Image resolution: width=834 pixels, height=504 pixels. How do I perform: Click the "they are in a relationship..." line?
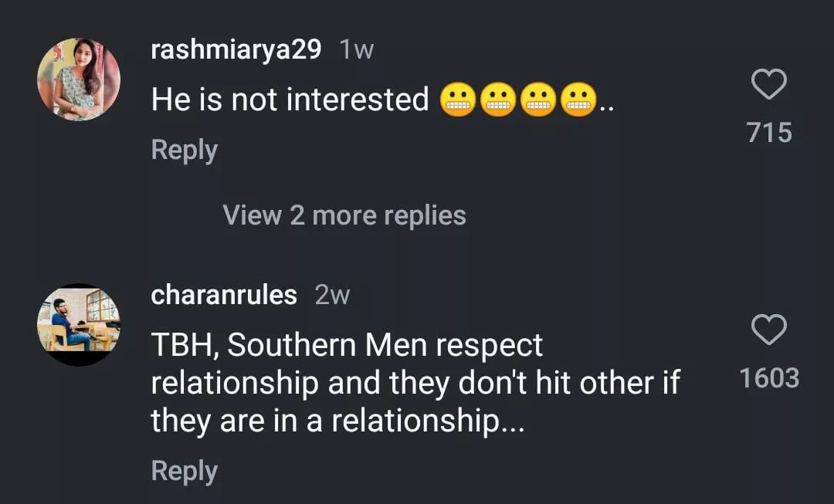click(x=337, y=421)
